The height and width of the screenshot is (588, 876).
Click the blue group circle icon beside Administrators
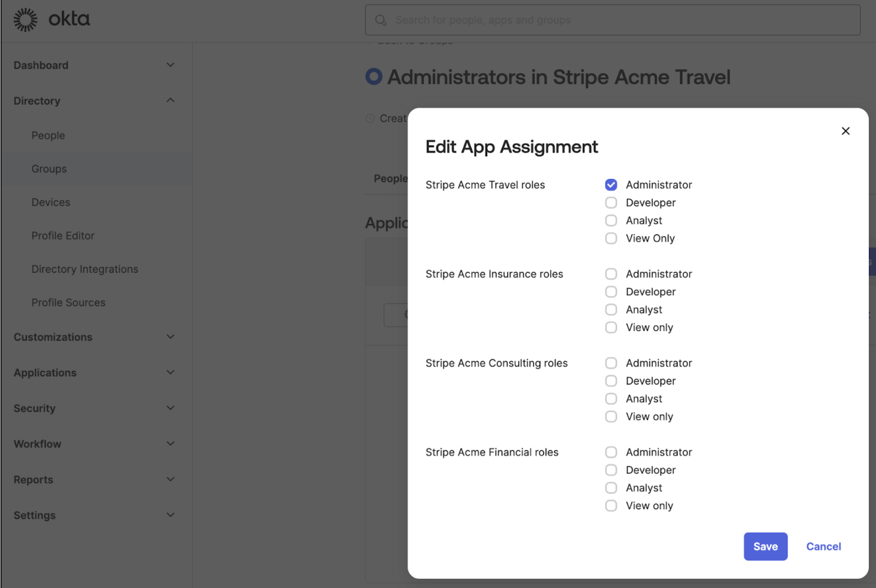[x=374, y=76]
